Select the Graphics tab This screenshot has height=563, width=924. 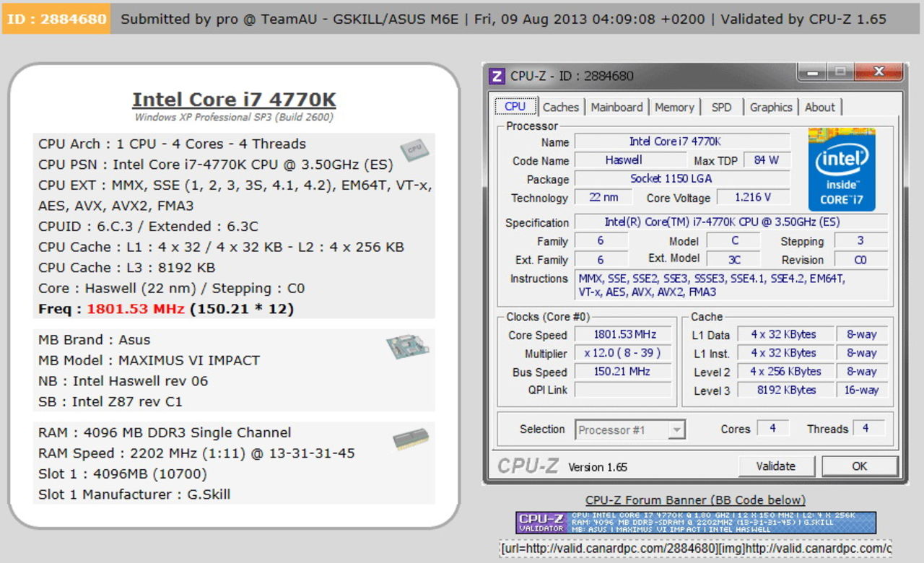point(770,106)
